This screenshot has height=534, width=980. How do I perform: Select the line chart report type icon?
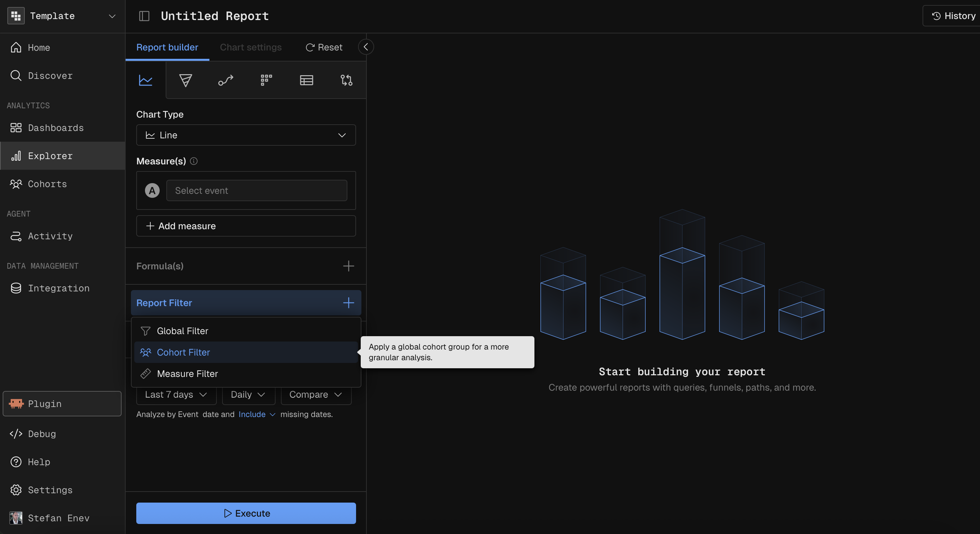pyautogui.click(x=145, y=80)
